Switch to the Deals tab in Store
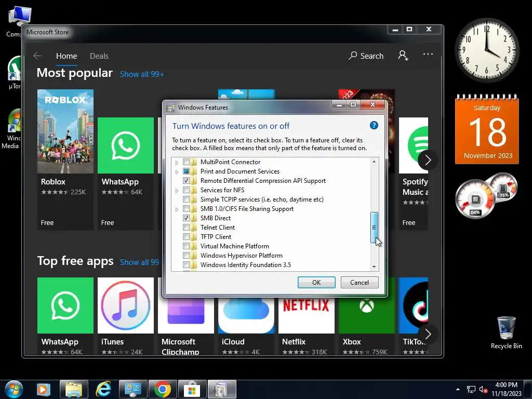Viewport: 532px width, 399px height. pos(99,56)
